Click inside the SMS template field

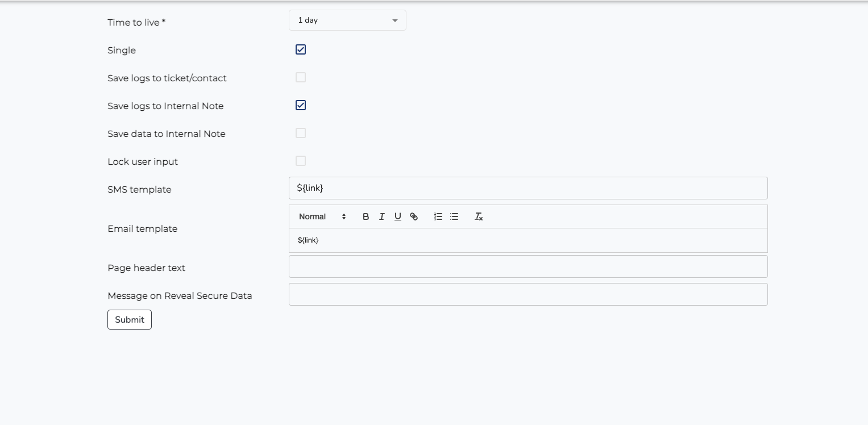528,188
